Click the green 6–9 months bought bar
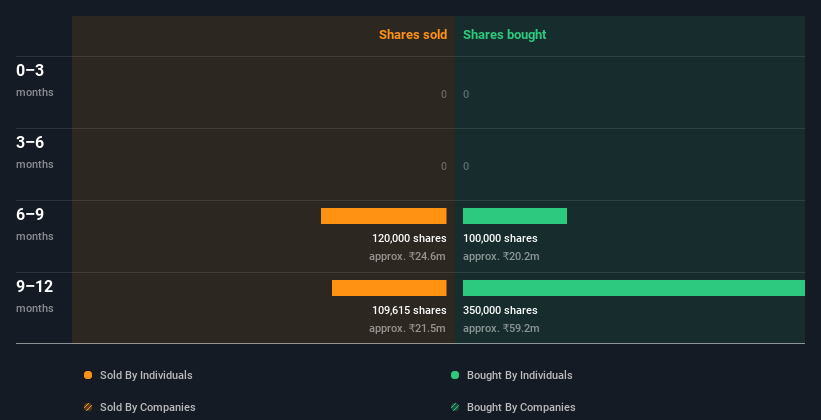Viewport: 821px width, 420px height. coord(515,216)
